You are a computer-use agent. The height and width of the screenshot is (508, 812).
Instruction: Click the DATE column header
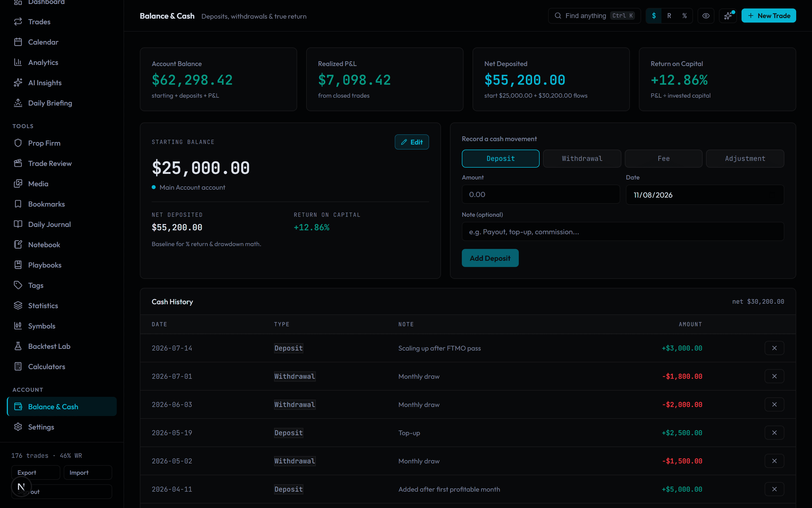[159, 324]
